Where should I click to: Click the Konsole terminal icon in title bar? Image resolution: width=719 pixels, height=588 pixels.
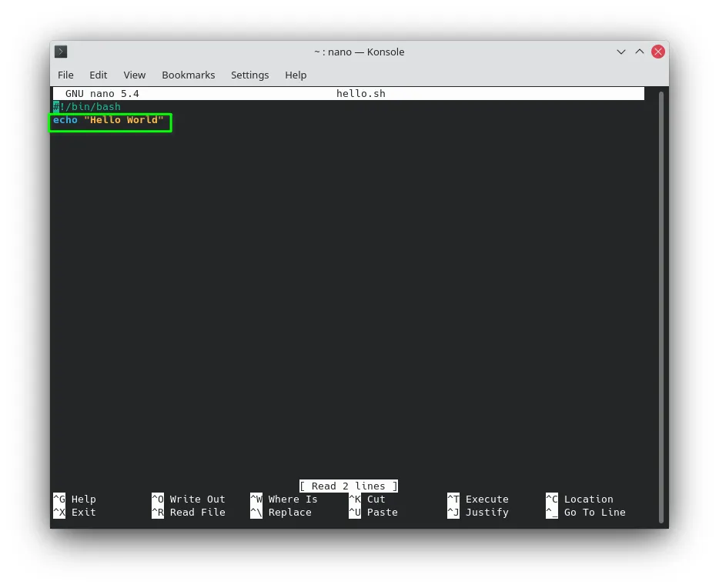coord(61,52)
